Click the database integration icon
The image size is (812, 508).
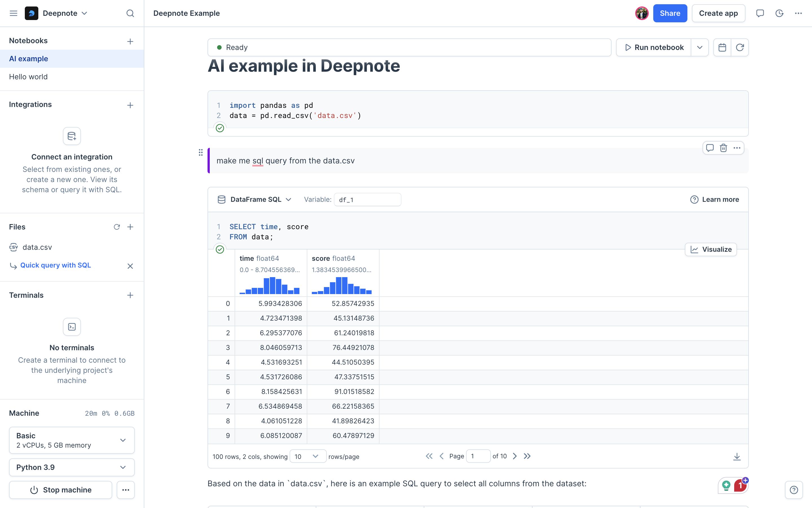point(72,136)
